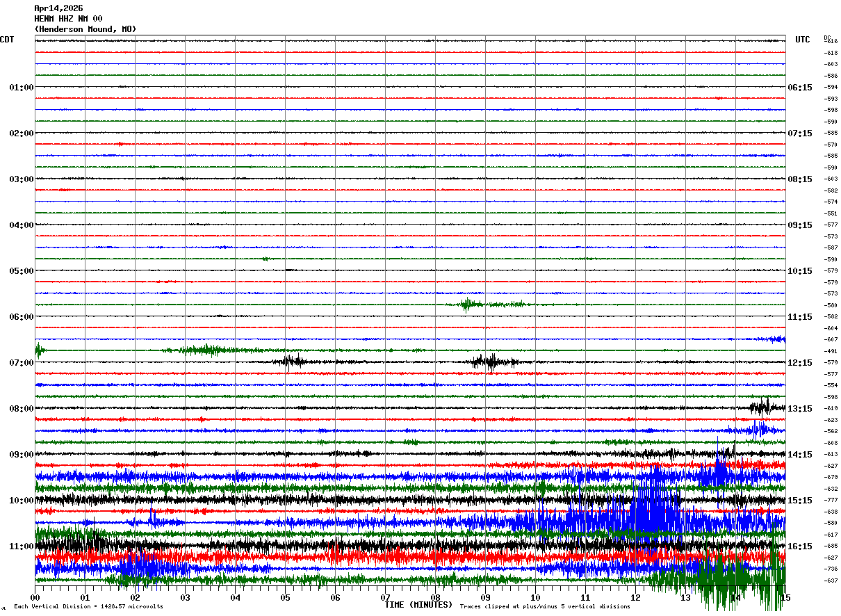This screenshot has width=841, height=616.
Task: Select the DC offset value -613
Action: click(x=831, y=454)
